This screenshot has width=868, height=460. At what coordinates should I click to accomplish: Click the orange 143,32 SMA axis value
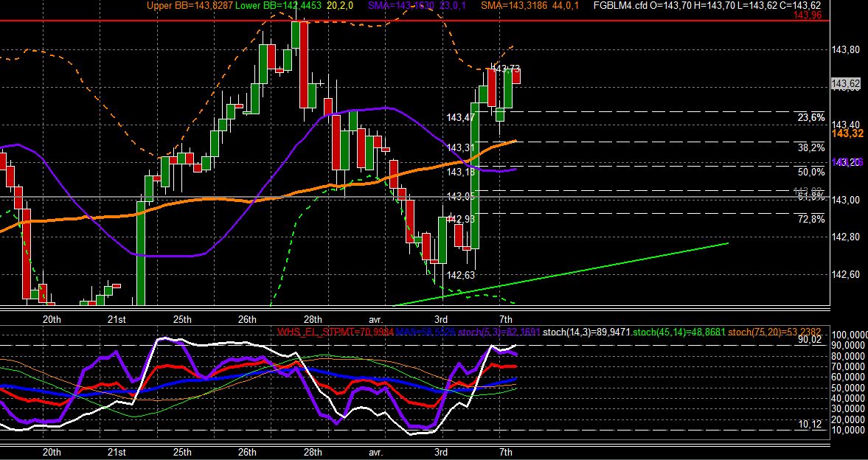pyautogui.click(x=847, y=133)
